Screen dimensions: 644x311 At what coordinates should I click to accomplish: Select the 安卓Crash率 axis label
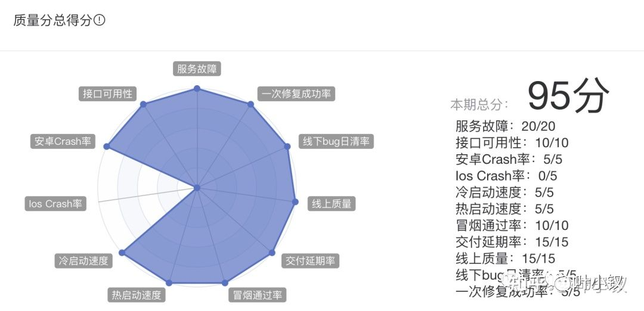[63, 141]
